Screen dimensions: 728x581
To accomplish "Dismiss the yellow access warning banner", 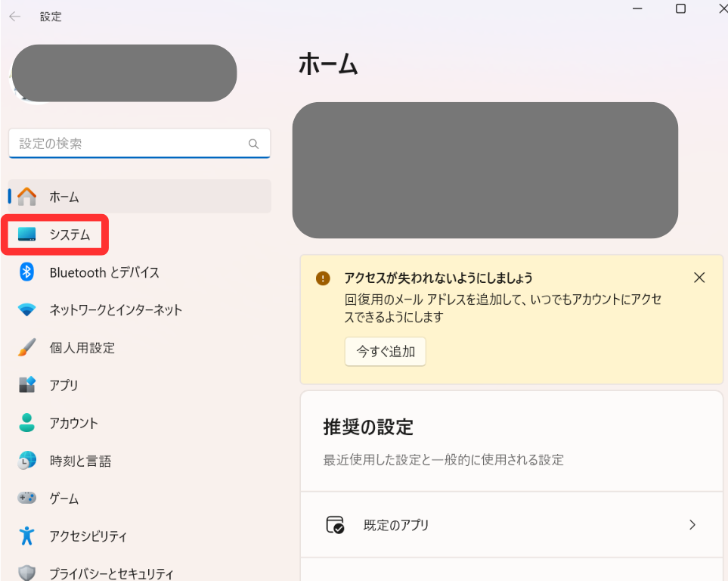I will (x=699, y=278).
